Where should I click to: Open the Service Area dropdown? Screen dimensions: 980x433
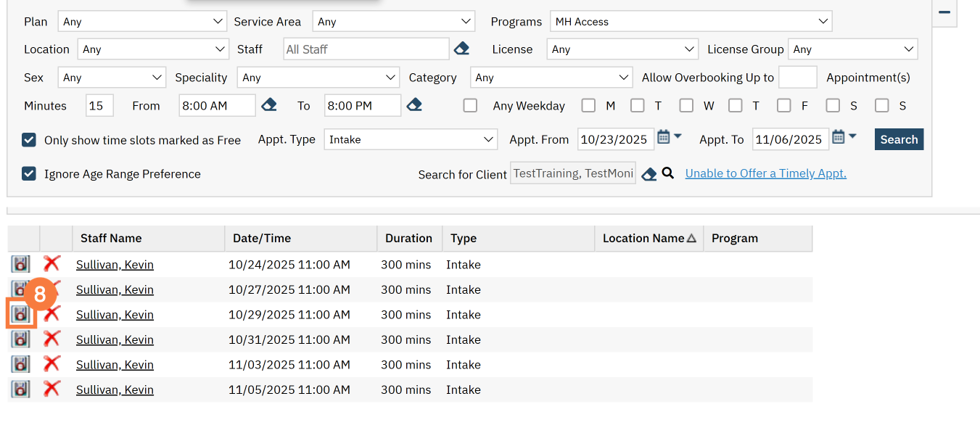tap(393, 22)
